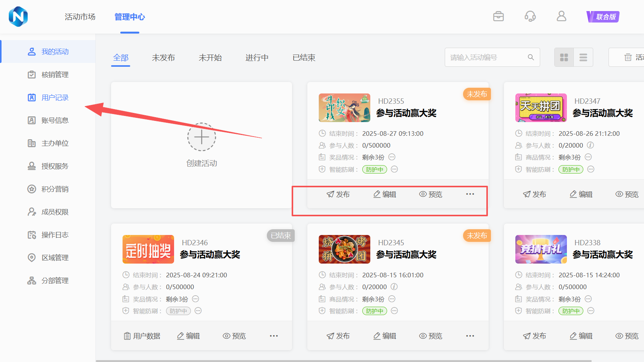Open more options for activity HD2346

click(274, 336)
